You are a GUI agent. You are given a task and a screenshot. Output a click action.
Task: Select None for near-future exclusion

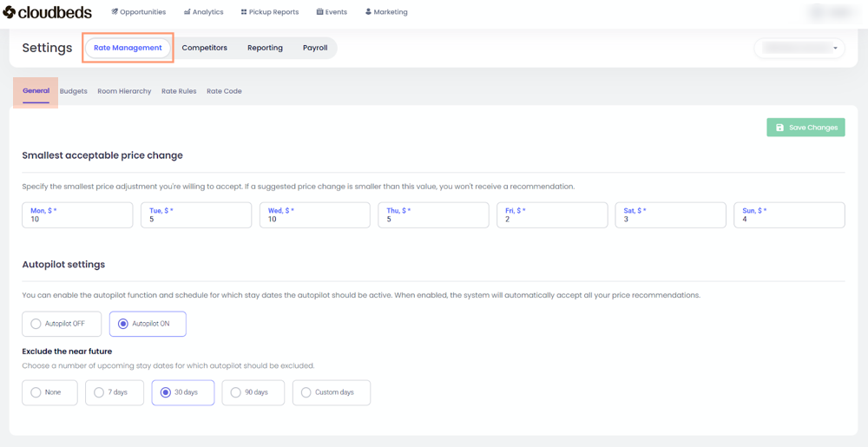[x=36, y=392]
